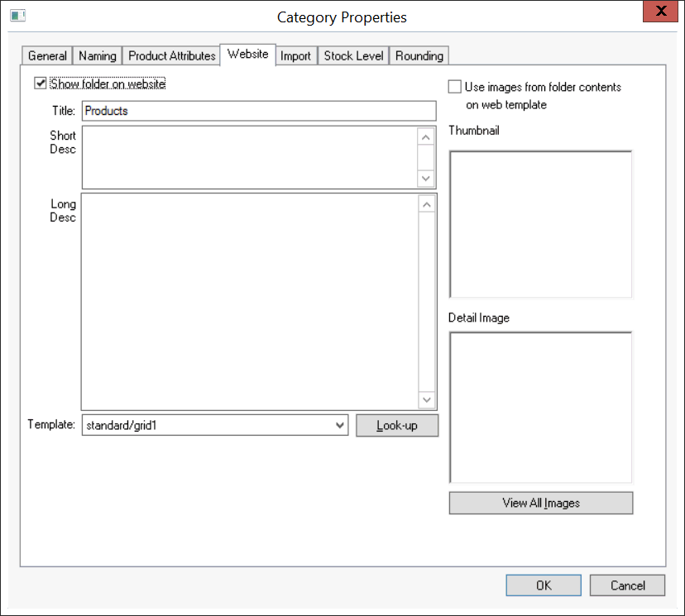Image resolution: width=685 pixels, height=616 pixels.
Task: Uncheck Show folder on website
Action: [x=40, y=84]
